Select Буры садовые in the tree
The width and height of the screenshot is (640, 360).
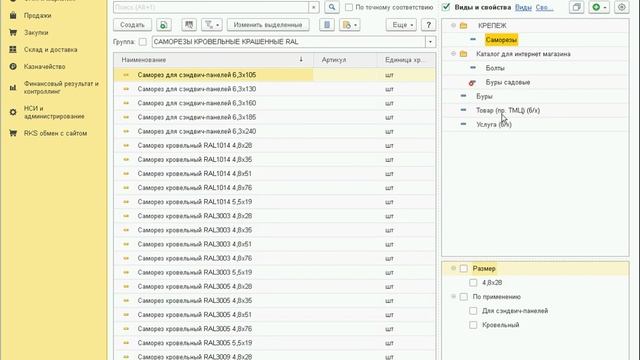(508, 82)
